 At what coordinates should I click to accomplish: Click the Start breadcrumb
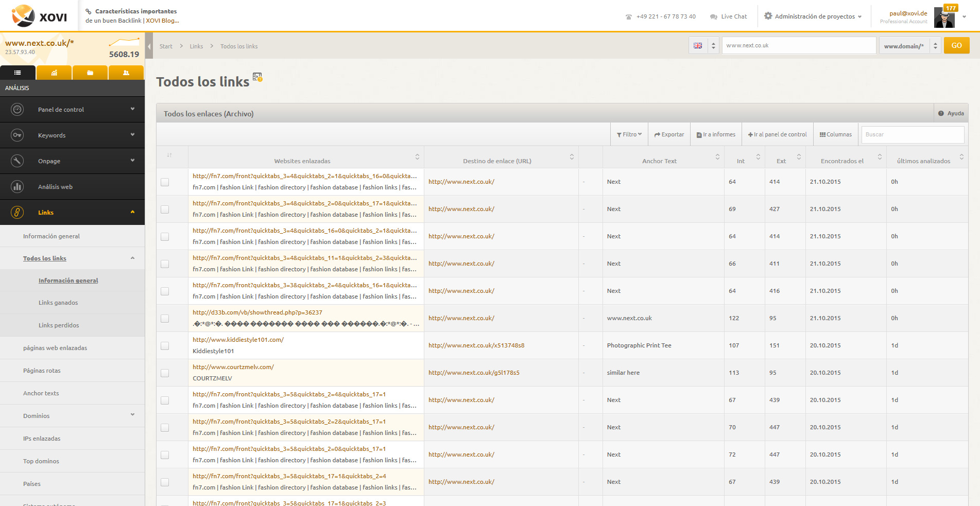click(x=166, y=46)
